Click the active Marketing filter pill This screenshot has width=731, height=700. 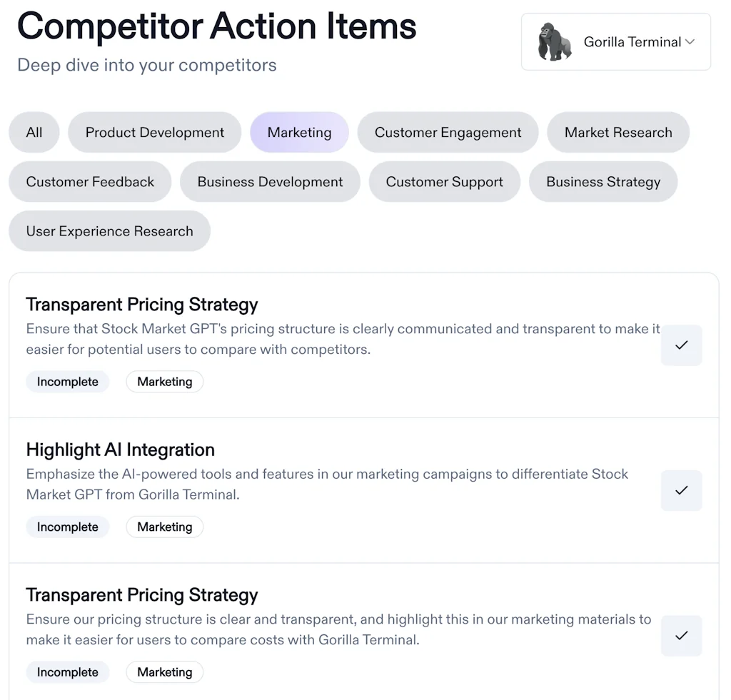(299, 132)
